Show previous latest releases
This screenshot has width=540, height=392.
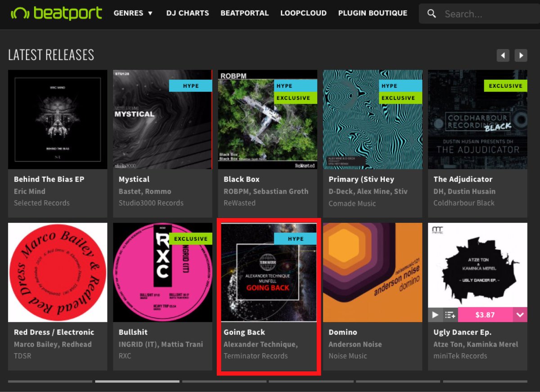point(503,55)
